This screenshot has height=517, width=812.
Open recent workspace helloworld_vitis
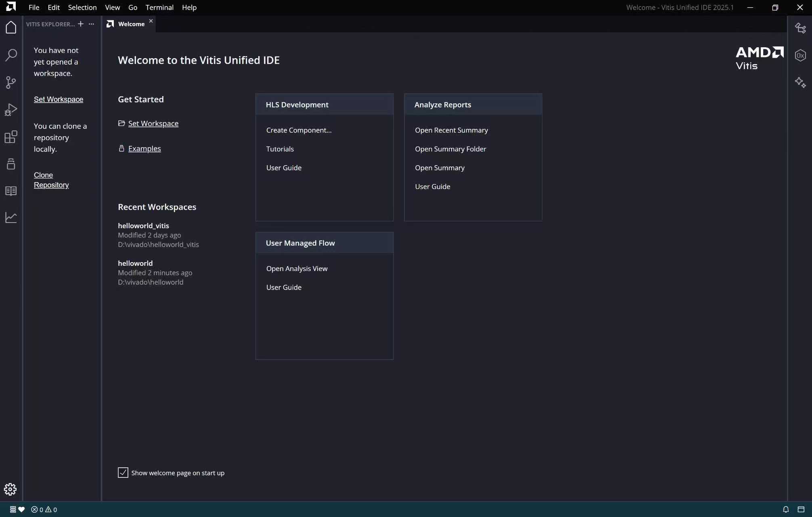coord(143,226)
